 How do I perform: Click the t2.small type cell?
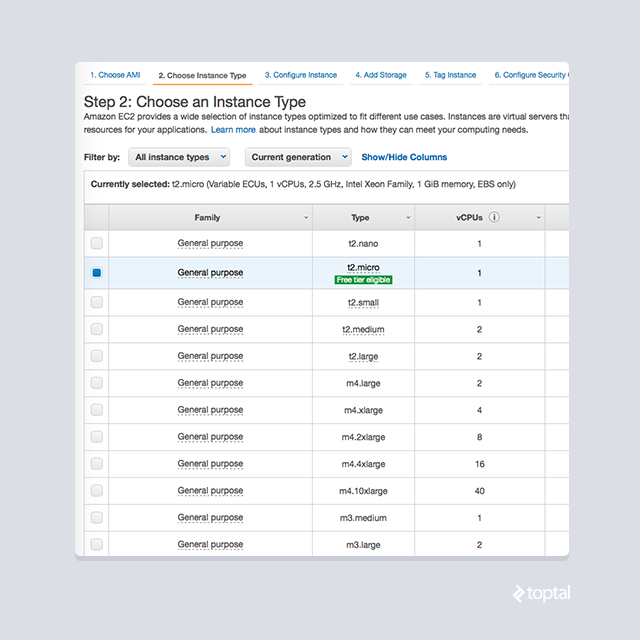[363, 302]
